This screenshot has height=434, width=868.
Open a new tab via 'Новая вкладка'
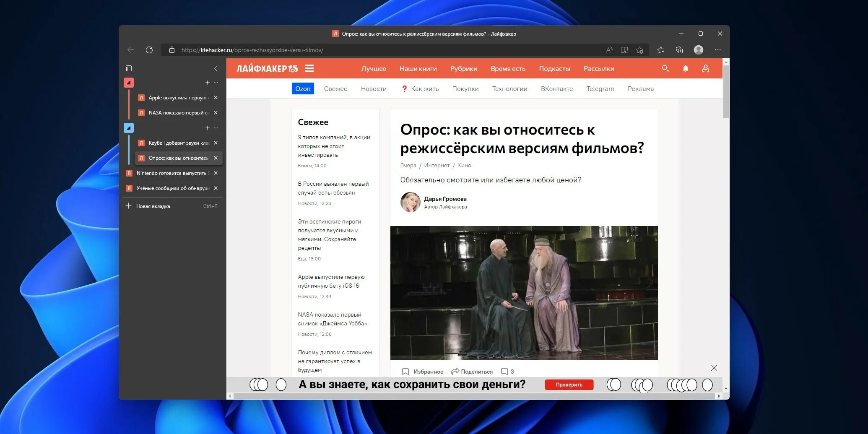coord(172,206)
